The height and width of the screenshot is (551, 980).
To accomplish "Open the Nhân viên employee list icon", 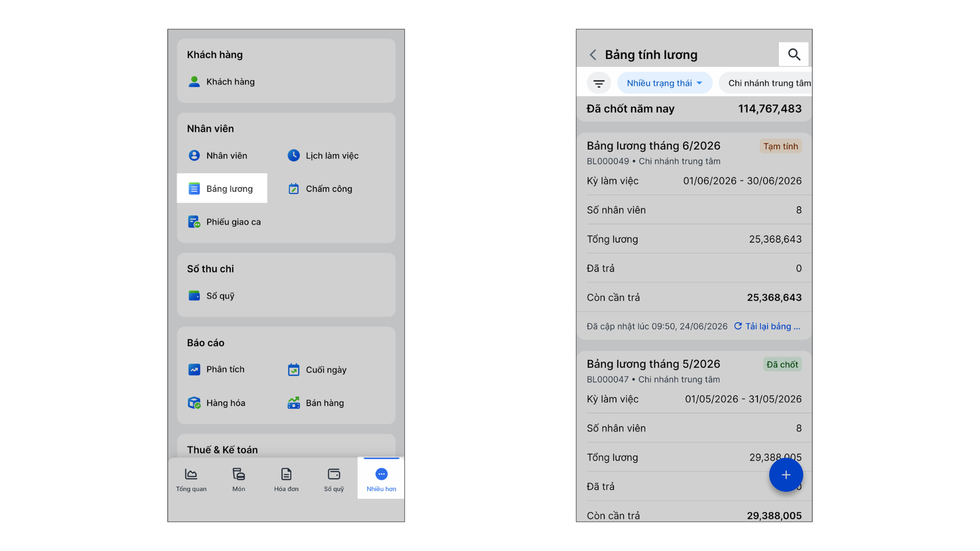I will (x=194, y=156).
